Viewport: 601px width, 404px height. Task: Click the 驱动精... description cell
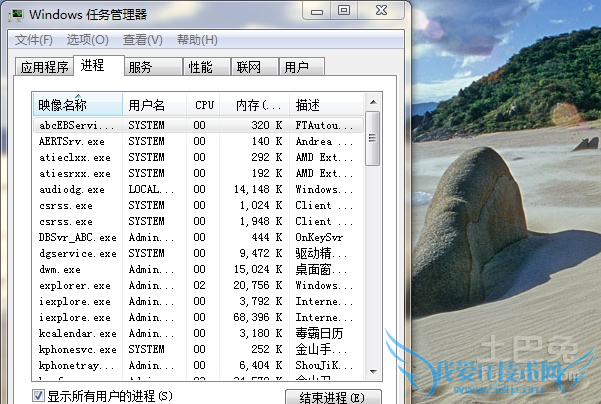(x=321, y=253)
